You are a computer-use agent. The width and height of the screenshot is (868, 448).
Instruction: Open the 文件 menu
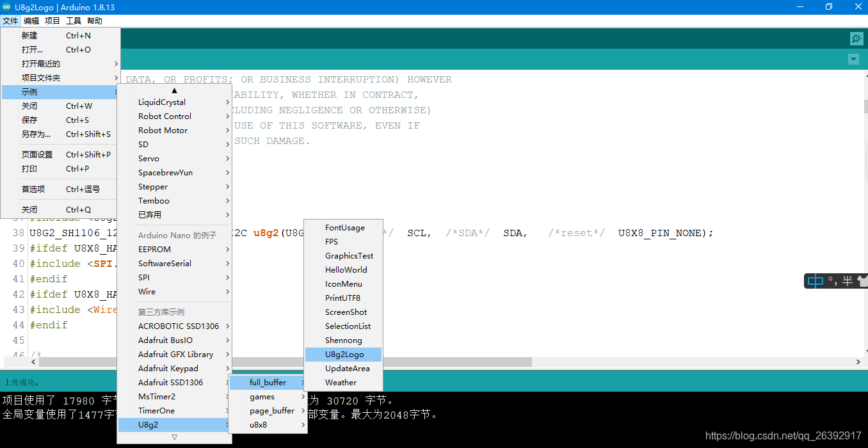(x=10, y=21)
